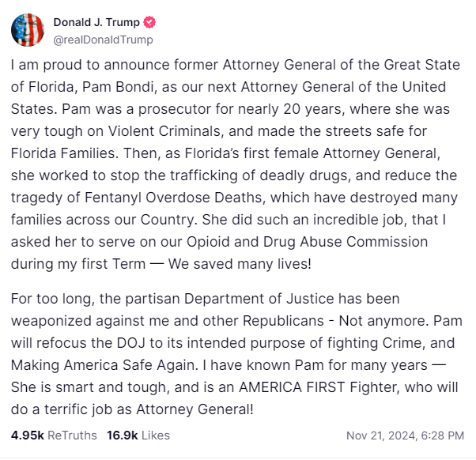This screenshot has height=460, width=476.
Task: Open the @realDonaldTrump handle link
Action: [x=103, y=40]
